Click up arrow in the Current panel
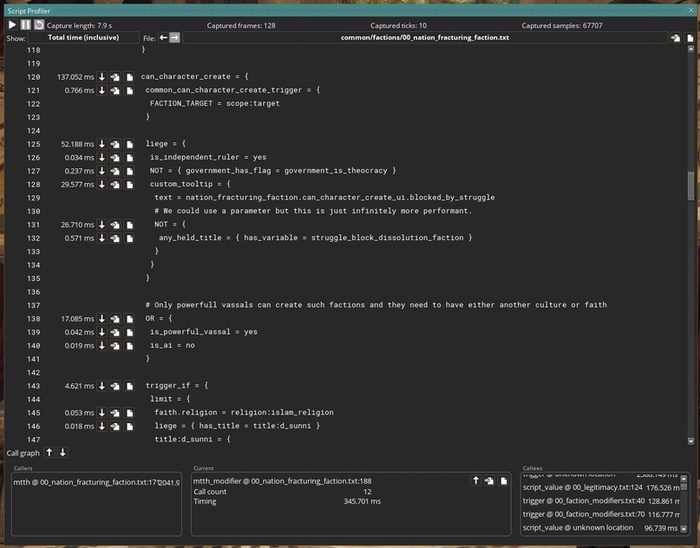Viewport: 700px width, 548px height. [476, 481]
